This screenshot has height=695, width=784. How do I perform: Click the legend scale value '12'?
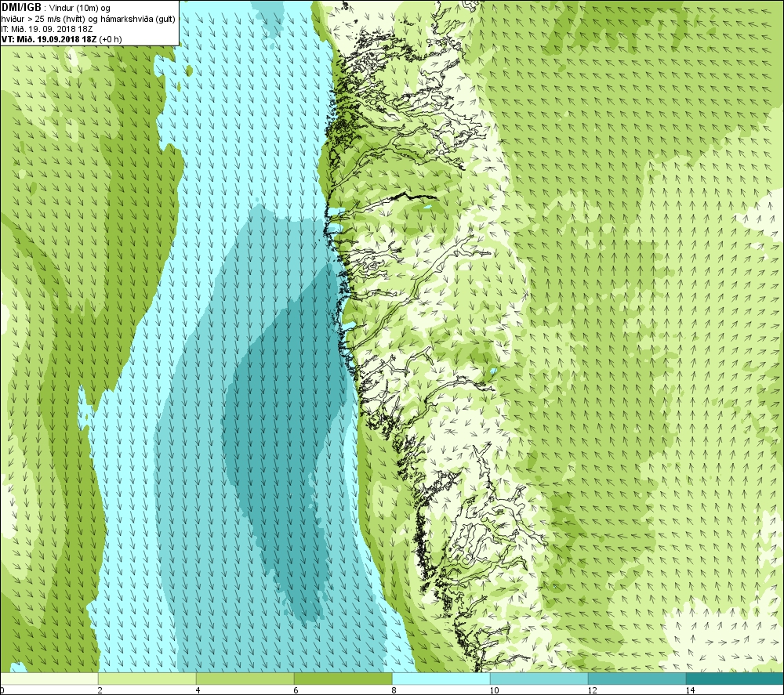click(x=592, y=690)
